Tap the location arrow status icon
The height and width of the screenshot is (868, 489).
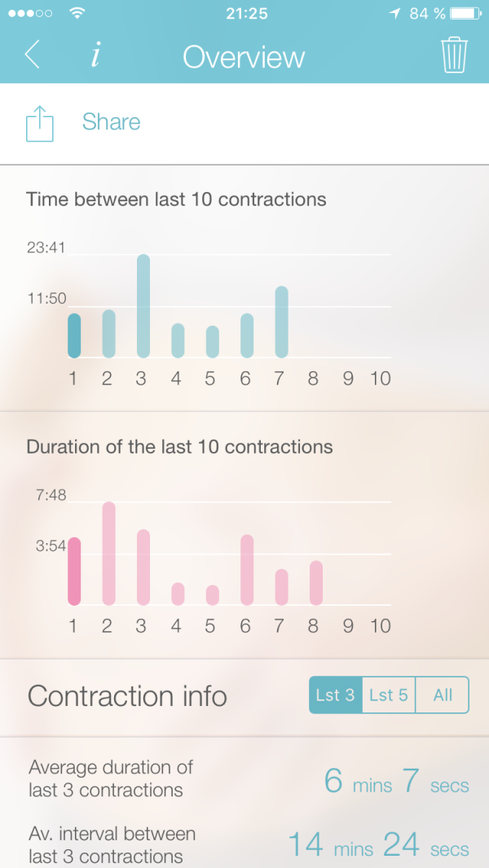[396, 14]
